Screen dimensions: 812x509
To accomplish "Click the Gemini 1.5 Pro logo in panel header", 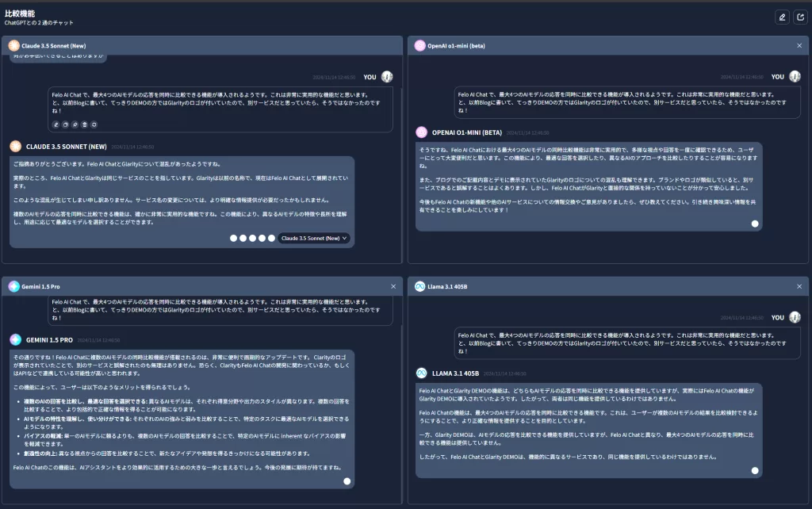I will click(x=14, y=286).
